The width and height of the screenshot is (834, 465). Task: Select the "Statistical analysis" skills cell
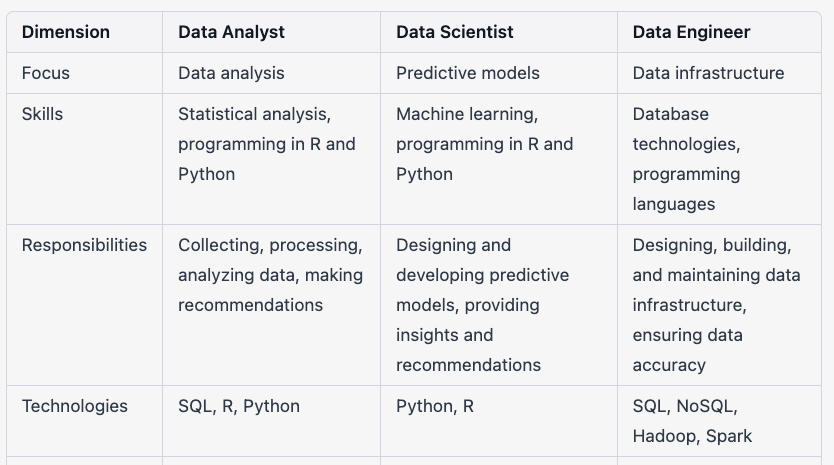266,144
